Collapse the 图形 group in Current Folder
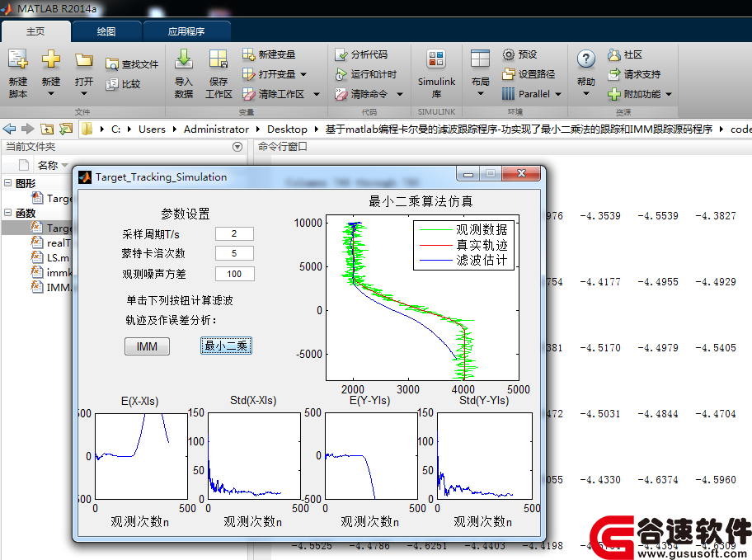 click(7, 183)
